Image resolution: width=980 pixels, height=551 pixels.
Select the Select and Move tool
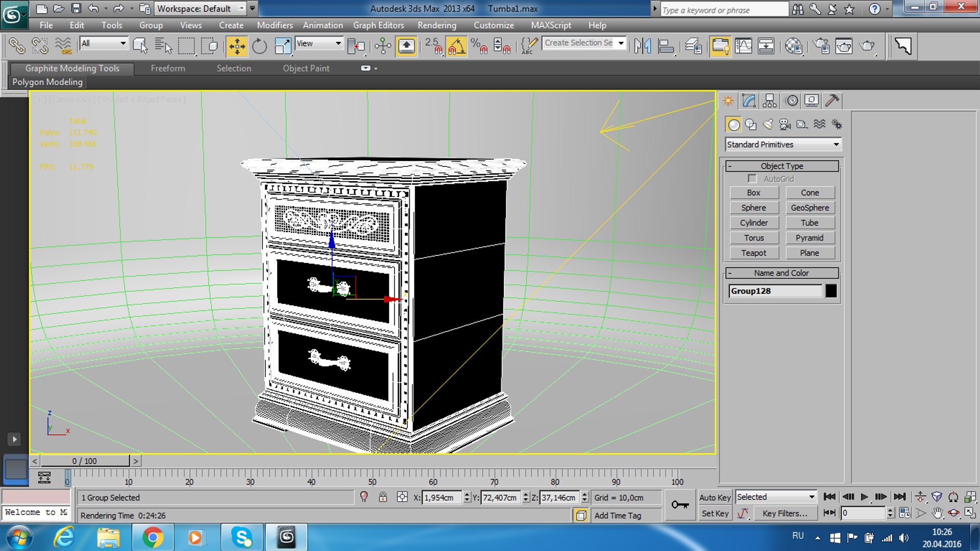click(x=237, y=46)
